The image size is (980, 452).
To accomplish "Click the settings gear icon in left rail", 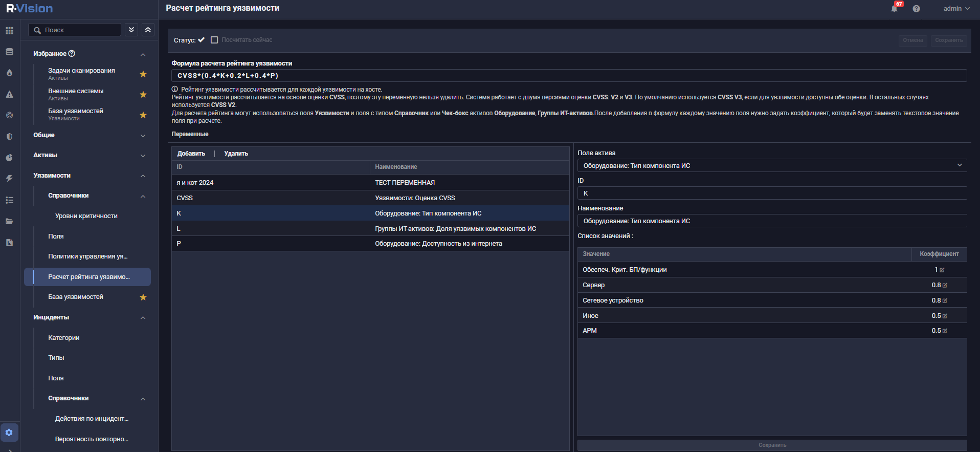I will click(9, 433).
